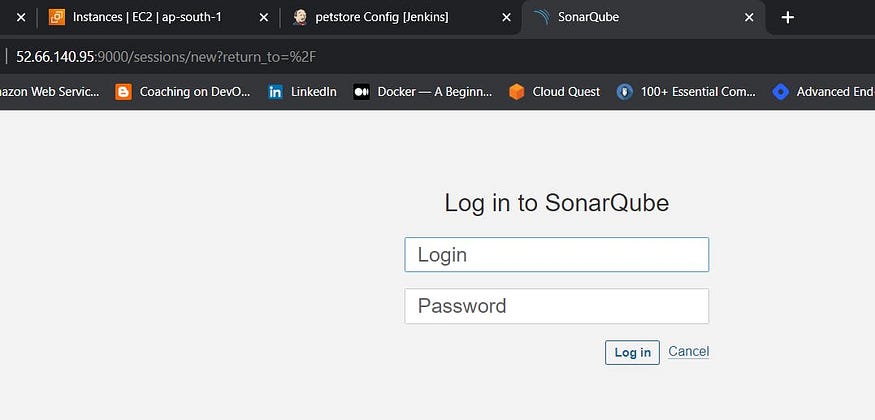Click the SonarQube favicon on active tab
This screenshot has height=420, width=875.
541,17
